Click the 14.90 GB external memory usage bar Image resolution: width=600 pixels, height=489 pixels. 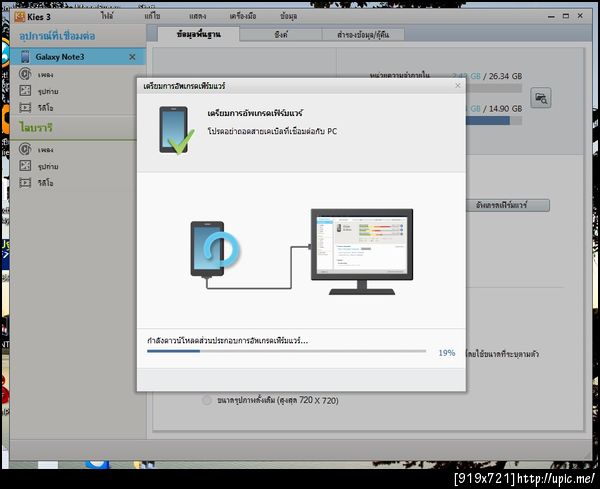click(494, 121)
